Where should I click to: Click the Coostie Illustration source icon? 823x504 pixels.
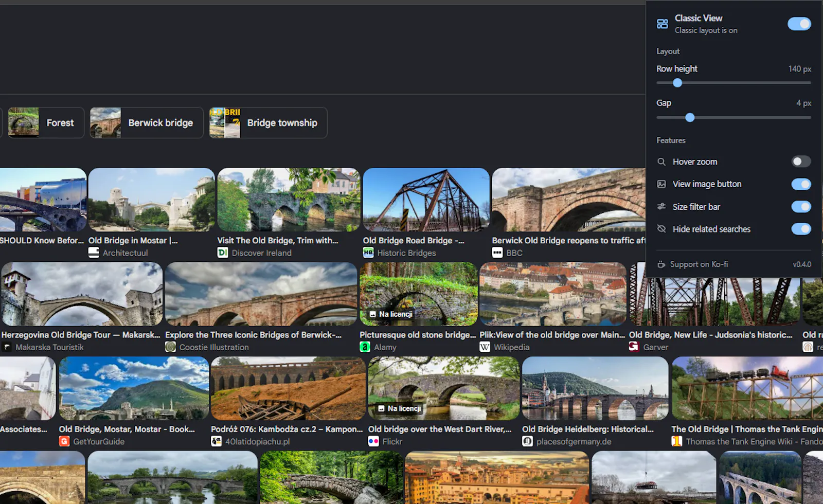click(x=171, y=347)
